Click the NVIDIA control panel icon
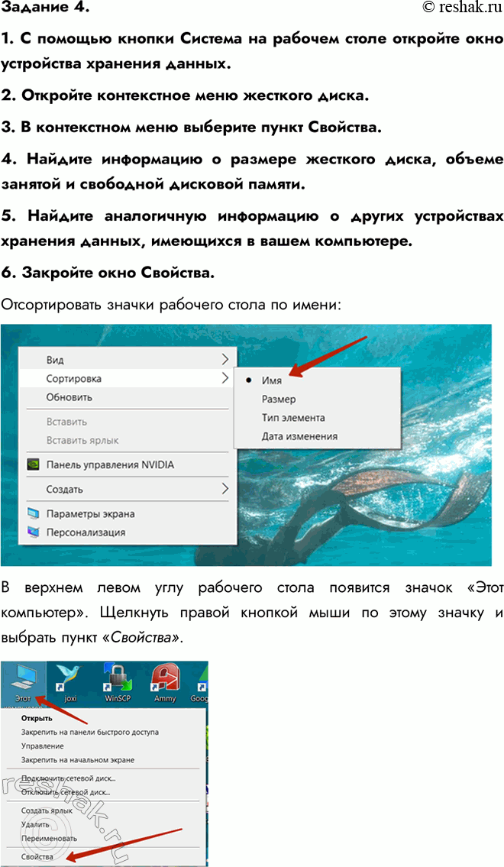 point(34,464)
